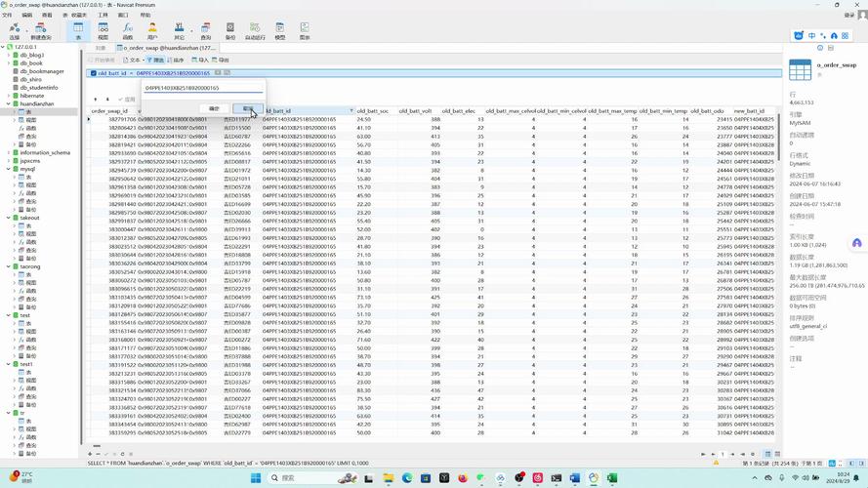Open the 工具 (Tools) menu
The width and height of the screenshot is (868, 488).
[103, 15]
